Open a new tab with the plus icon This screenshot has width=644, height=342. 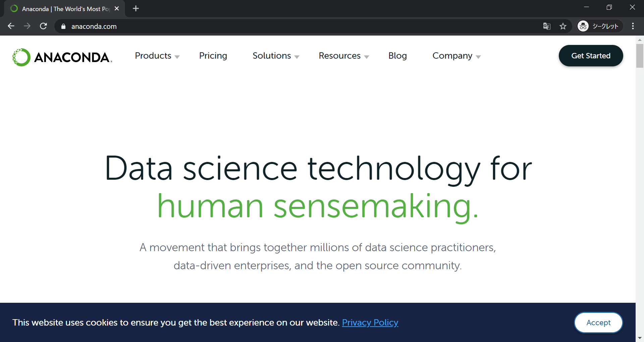[136, 9]
